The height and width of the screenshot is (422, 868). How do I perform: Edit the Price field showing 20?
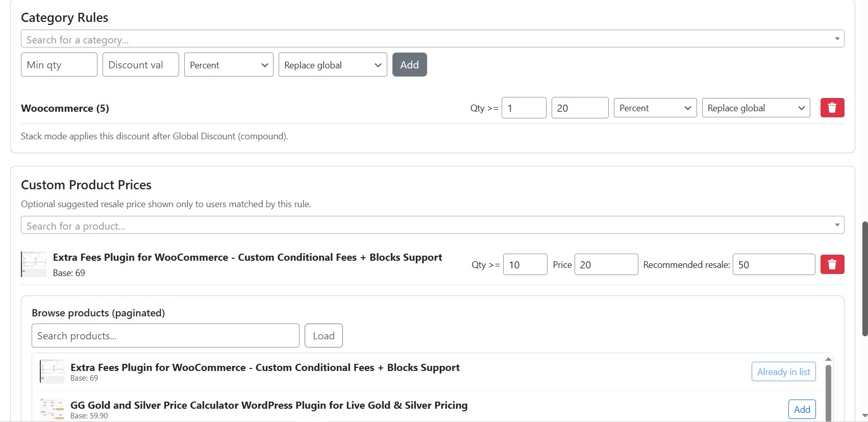pos(606,264)
